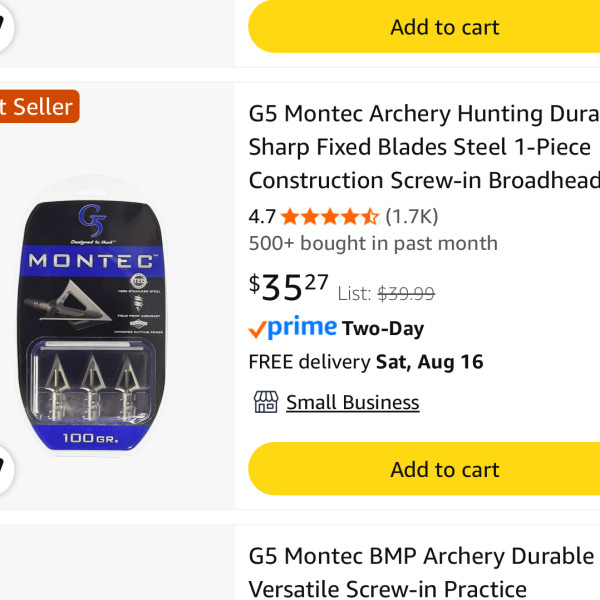Open the Montec broadhead package thumbnail

point(92,315)
